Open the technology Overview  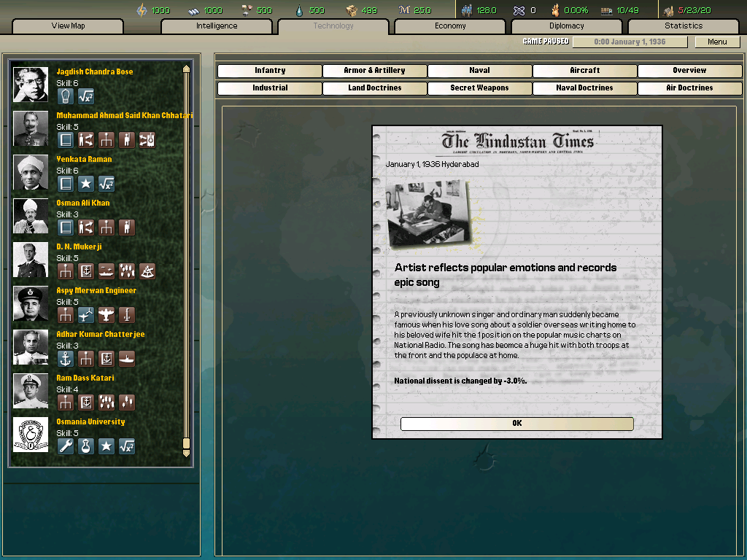[x=690, y=71]
